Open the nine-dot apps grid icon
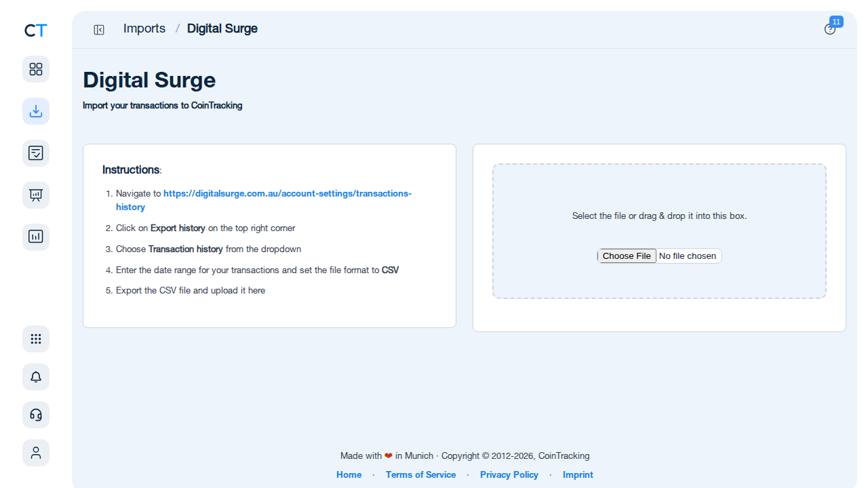This screenshot has width=868, height=488. [36, 339]
